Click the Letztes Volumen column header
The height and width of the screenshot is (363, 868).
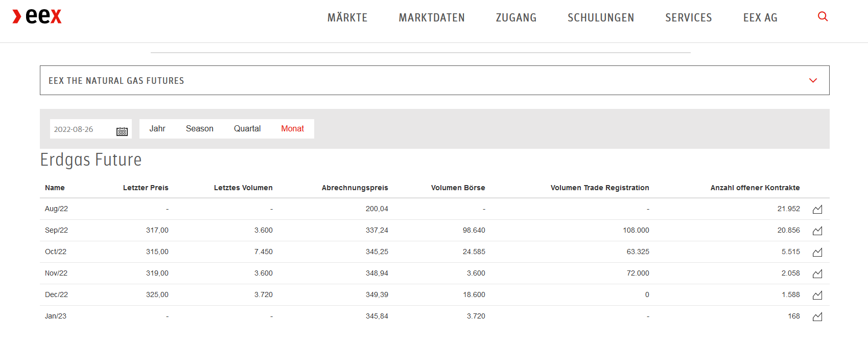point(243,188)
